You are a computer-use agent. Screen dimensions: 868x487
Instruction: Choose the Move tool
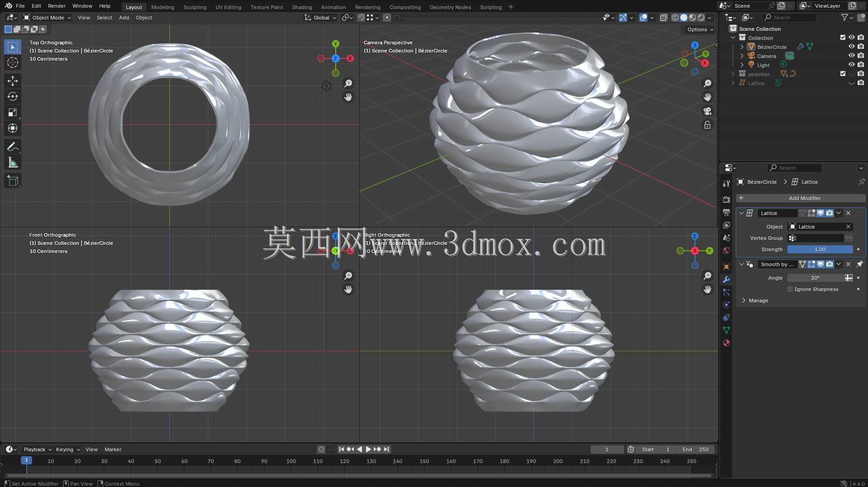pos(13,81)
